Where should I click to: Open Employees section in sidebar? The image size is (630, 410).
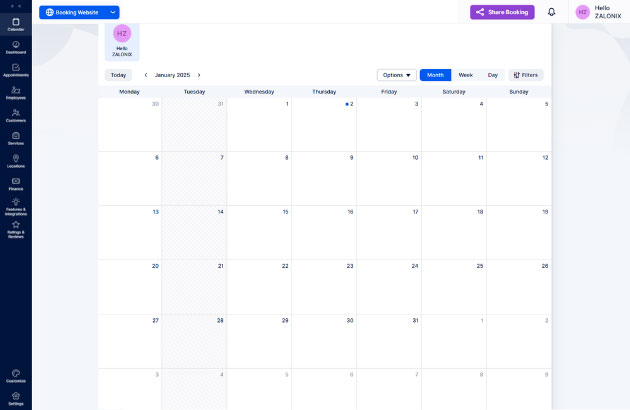coord(16,93)
